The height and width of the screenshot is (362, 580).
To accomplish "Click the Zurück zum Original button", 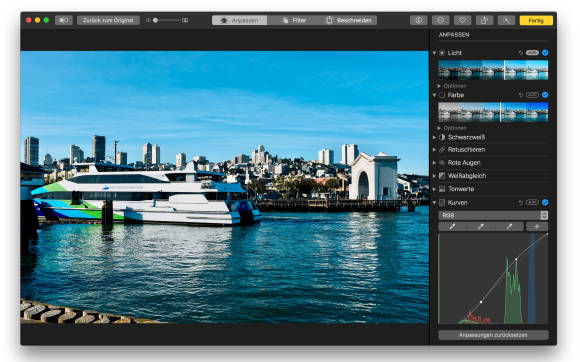I will (108, 20).
